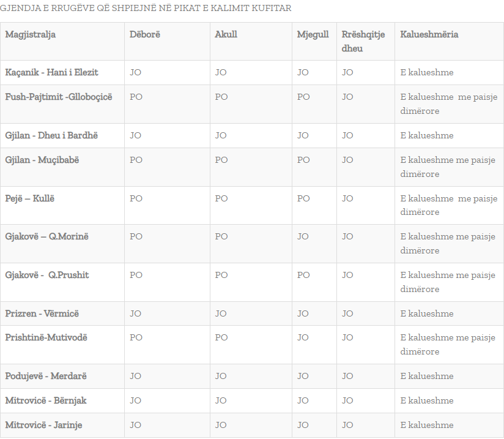The image size is (504, 439).
Task: Click the Rrëshqitje dheu header
Action: 363,41
